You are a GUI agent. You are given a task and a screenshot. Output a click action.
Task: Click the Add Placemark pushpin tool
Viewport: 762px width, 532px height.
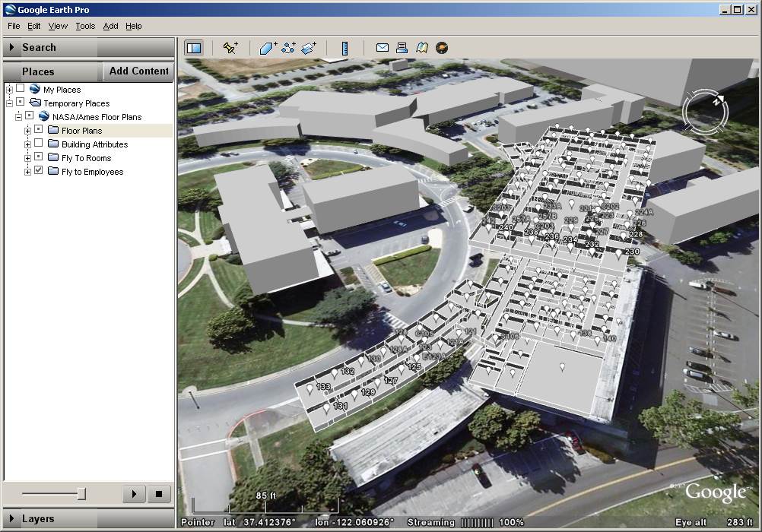pos(230,48)
